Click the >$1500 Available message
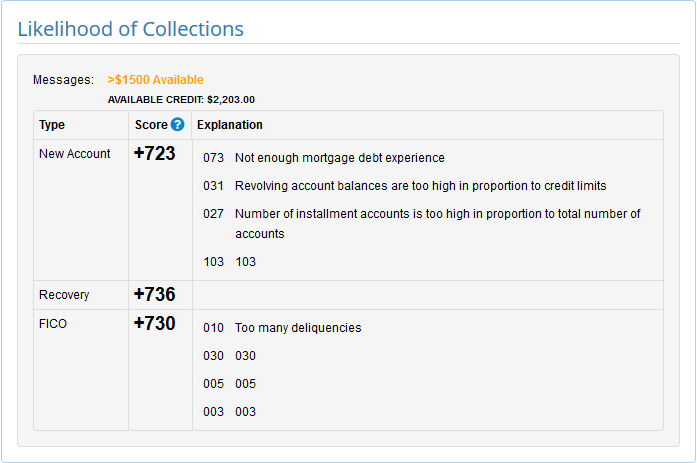 [x=155, y=80]
